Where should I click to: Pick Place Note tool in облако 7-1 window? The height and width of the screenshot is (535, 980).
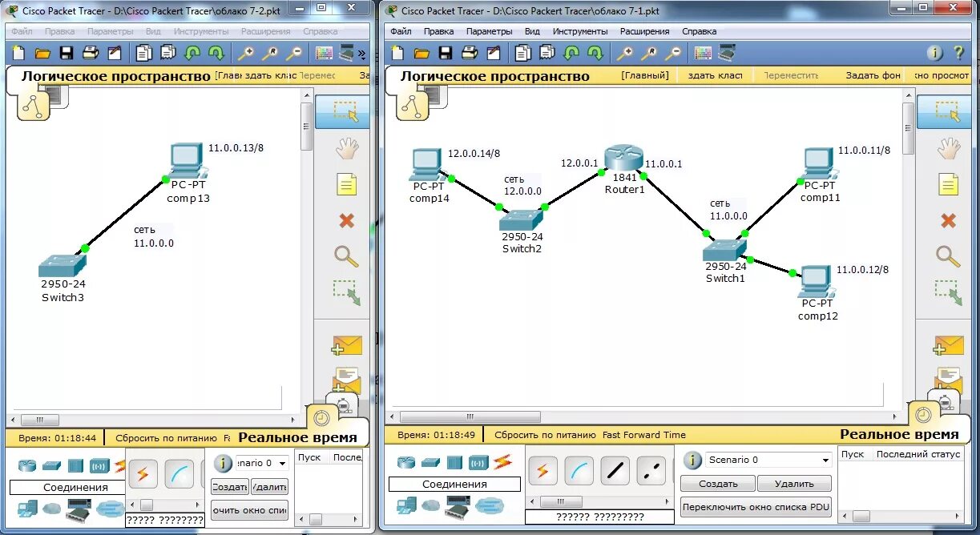click(x=948, y=185)
